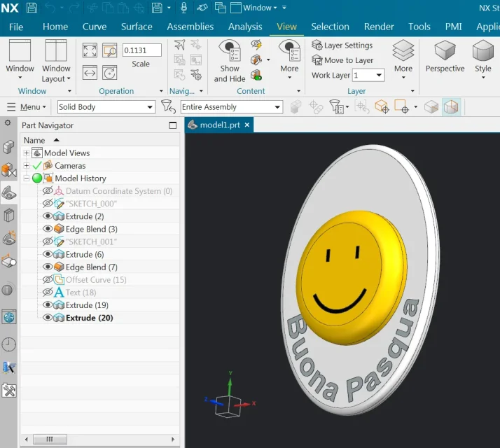Open the Part Navigator sidebar icon
This screenshot has height=448, width=500.
pos(9,193)
